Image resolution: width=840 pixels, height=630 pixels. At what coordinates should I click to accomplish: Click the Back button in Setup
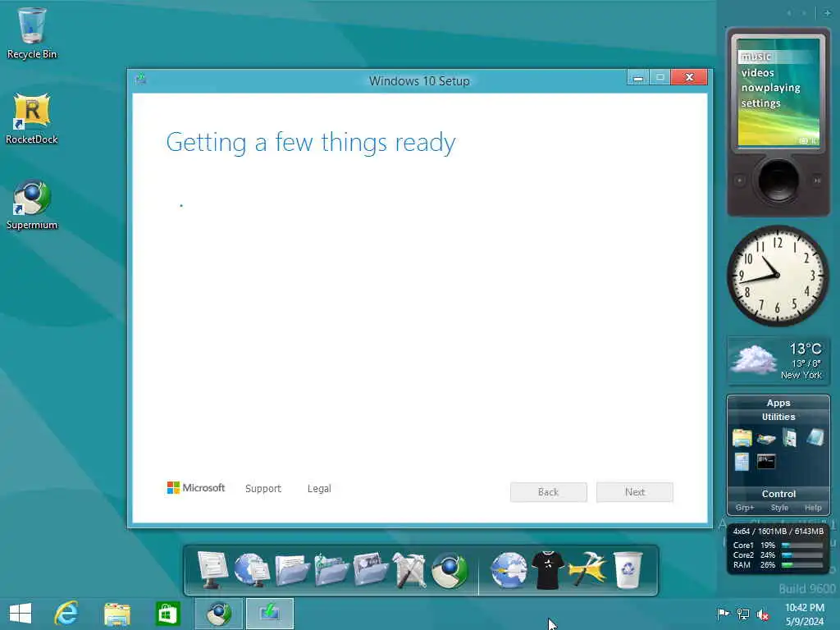(549, 492)
